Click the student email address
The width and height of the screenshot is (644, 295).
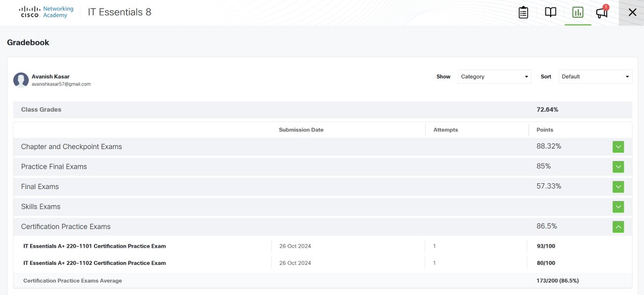point(61,84)
